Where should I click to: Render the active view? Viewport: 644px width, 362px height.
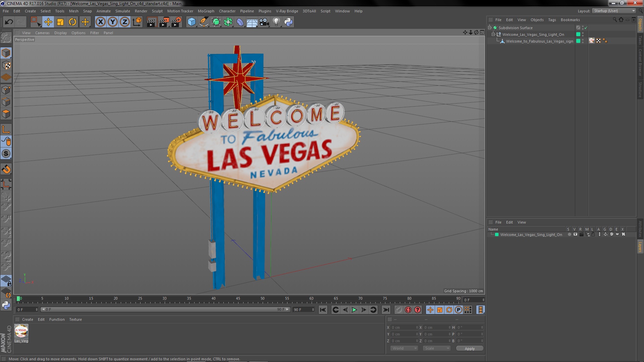coord(152,22)
